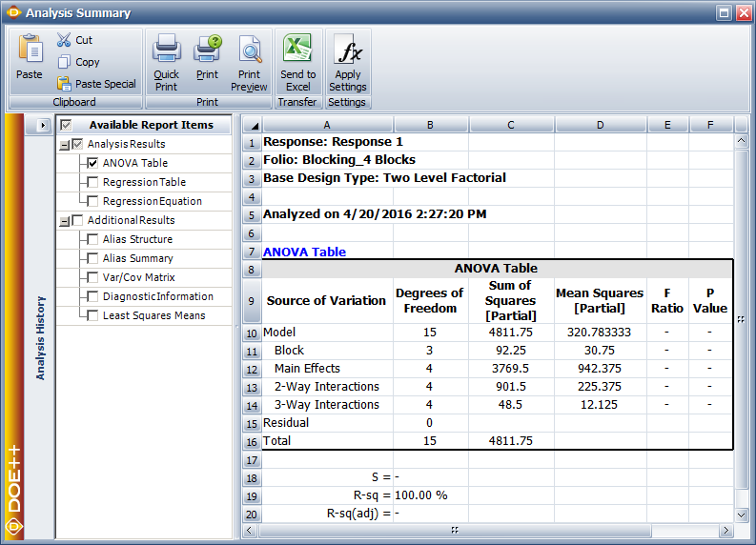
Task: Click the 'R-sq(adj) =' label cell
Action: (327, 514)
